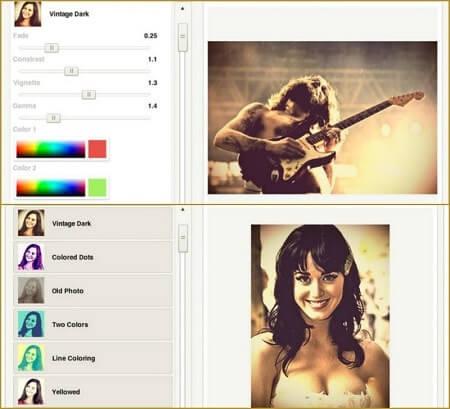Click the bottom panel scrollbar thumb
450x409 pixels.
click(x=183, y=238)
